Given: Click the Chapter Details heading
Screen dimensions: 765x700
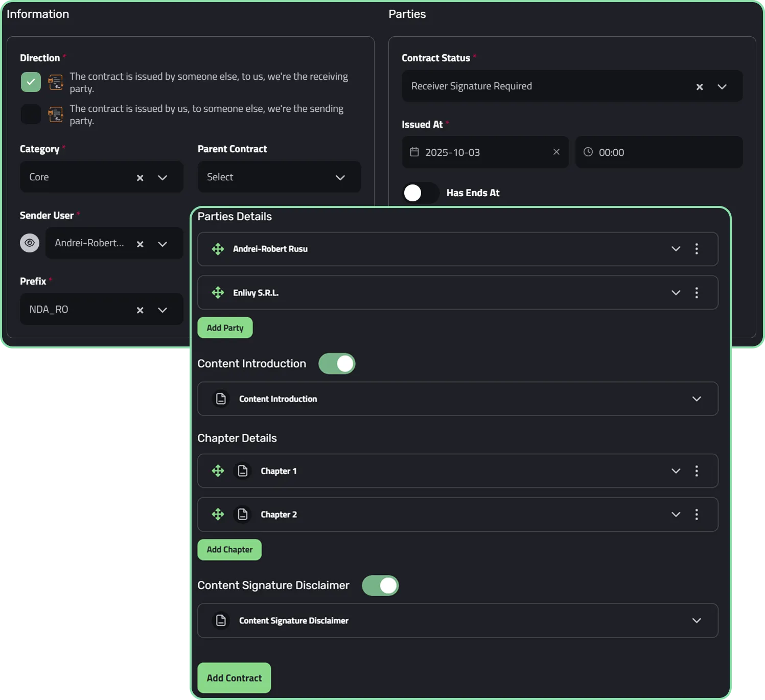Looking at the screenshot, I should (237, 438).
